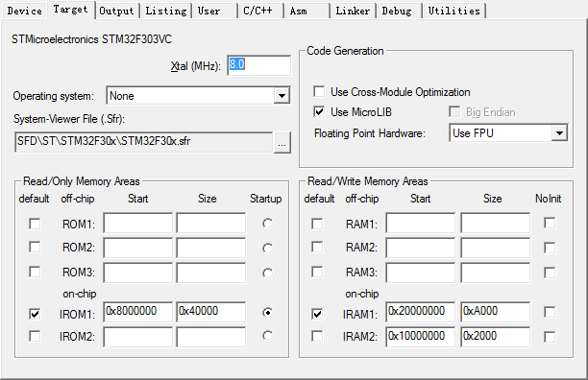Enable NoInit for IRAM2

(550, 337)
